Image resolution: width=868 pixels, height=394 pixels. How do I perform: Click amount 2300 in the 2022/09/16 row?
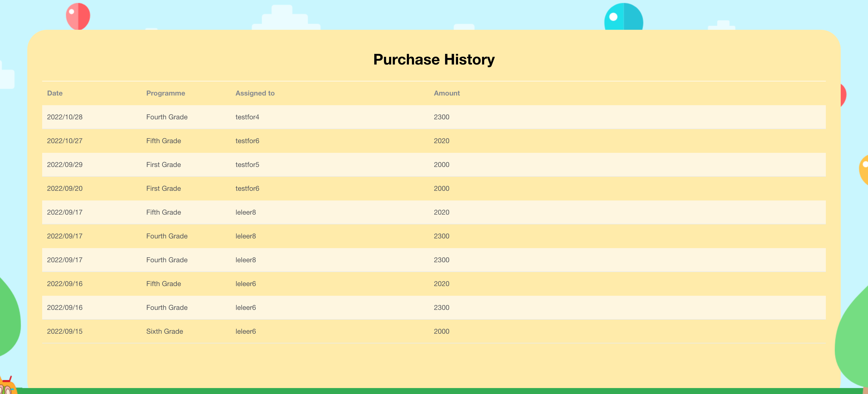click(x=441, y=308)
